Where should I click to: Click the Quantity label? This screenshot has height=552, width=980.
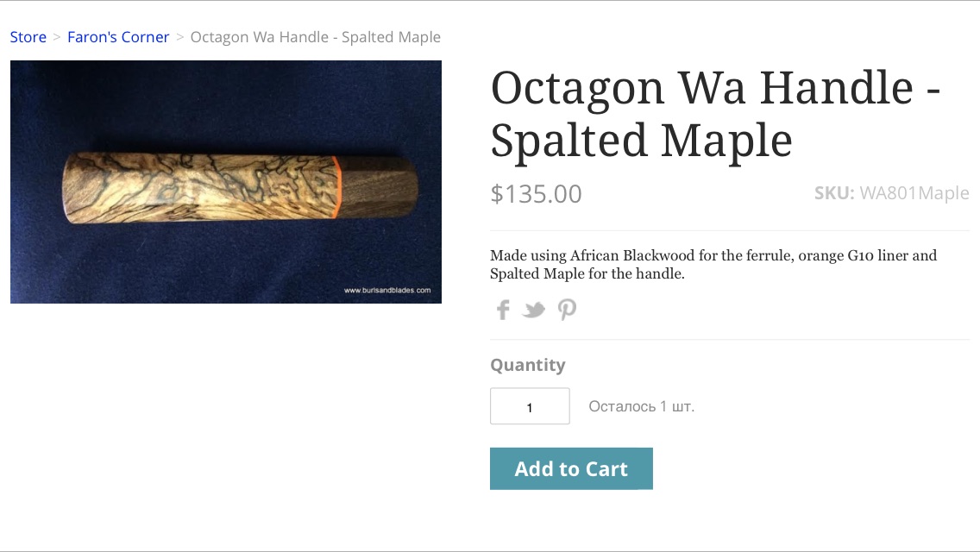528,365
